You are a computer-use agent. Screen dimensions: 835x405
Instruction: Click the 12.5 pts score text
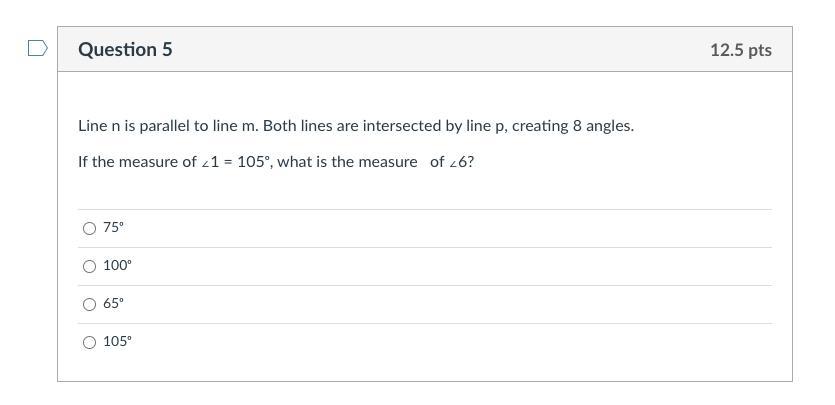tap(740, 50)
